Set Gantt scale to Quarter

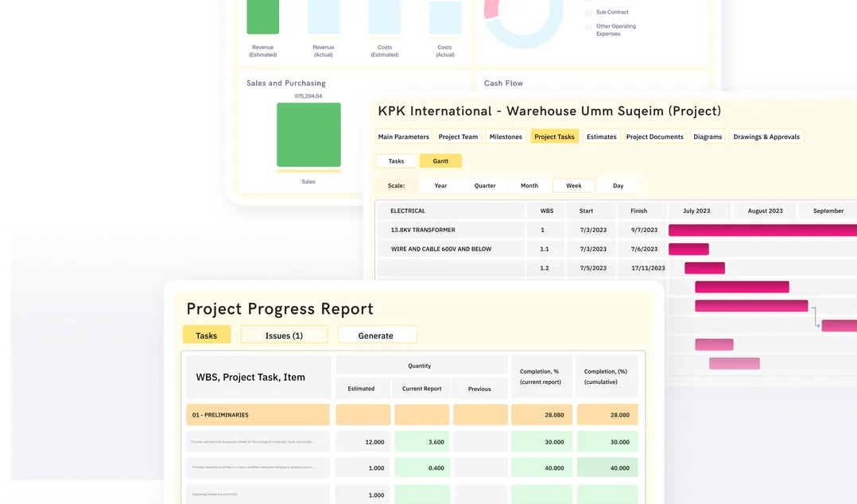point(485,186)
